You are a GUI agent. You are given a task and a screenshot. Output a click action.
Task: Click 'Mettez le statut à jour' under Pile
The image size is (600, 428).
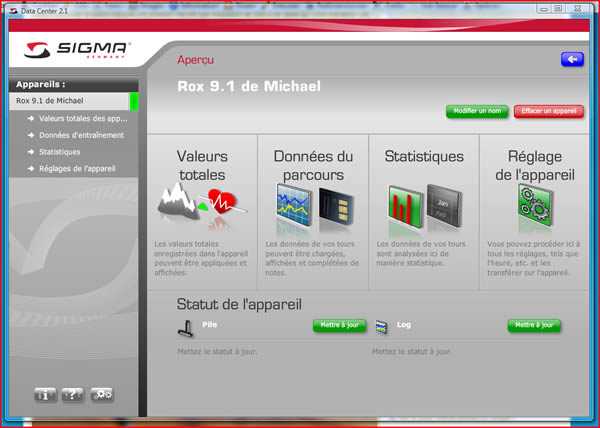tap(217, 351)
